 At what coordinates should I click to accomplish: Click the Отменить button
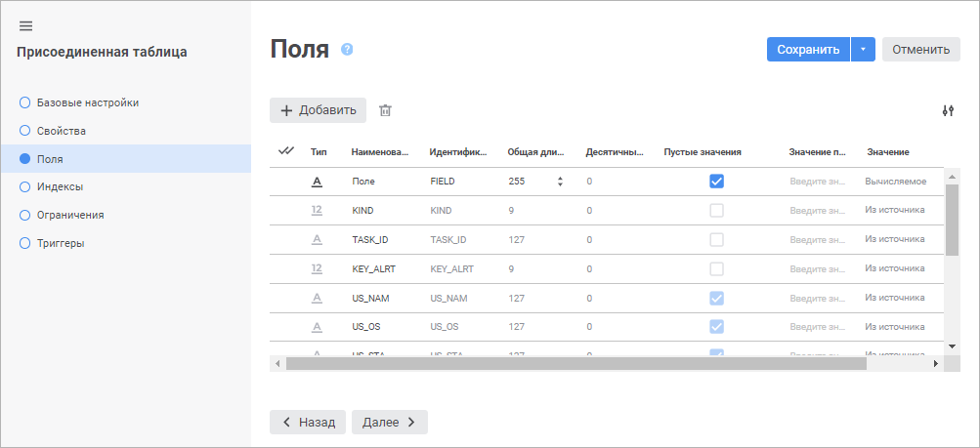coord(920,50)
